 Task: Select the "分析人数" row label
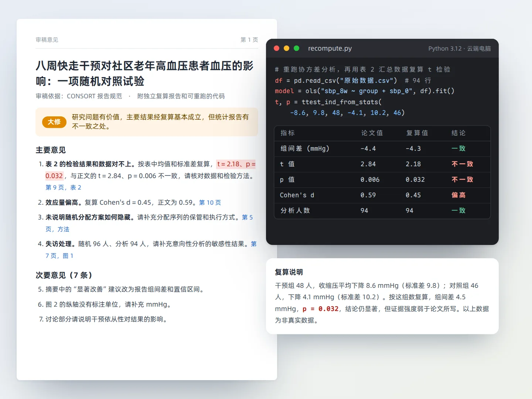pyautogui.click(x=295, y=211)
